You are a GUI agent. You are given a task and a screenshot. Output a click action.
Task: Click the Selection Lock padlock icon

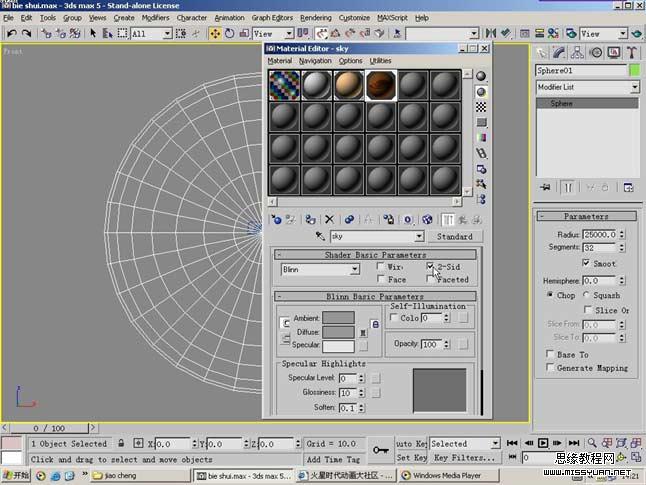pyautogui.click(x=121, y=443)
